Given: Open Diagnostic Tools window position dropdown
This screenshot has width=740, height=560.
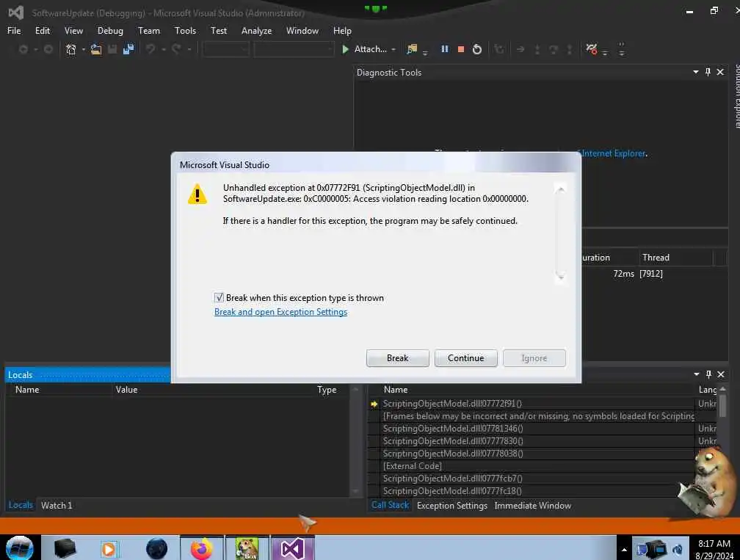Looking at the screenshot, I should tap(696, 72).
